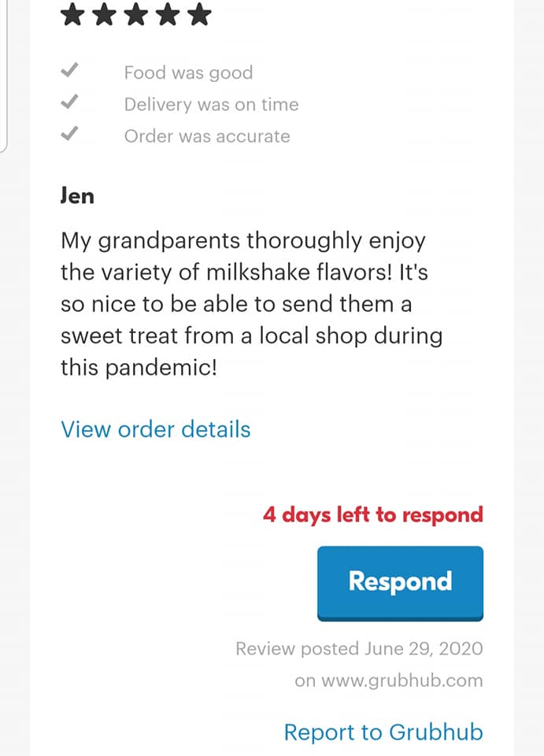
Task: Click the checkmark beside Order was accurate
Action: 69,135
